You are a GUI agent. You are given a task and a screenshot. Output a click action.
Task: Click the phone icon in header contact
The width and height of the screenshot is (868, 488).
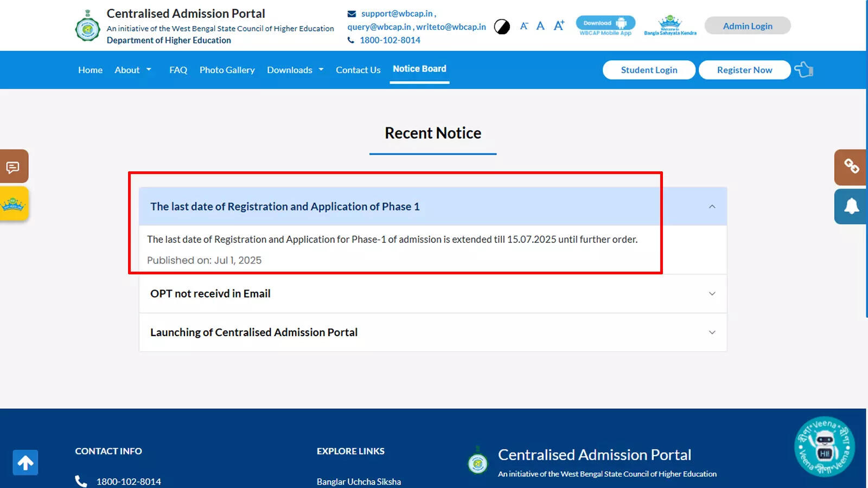click(x=351, y=40)
